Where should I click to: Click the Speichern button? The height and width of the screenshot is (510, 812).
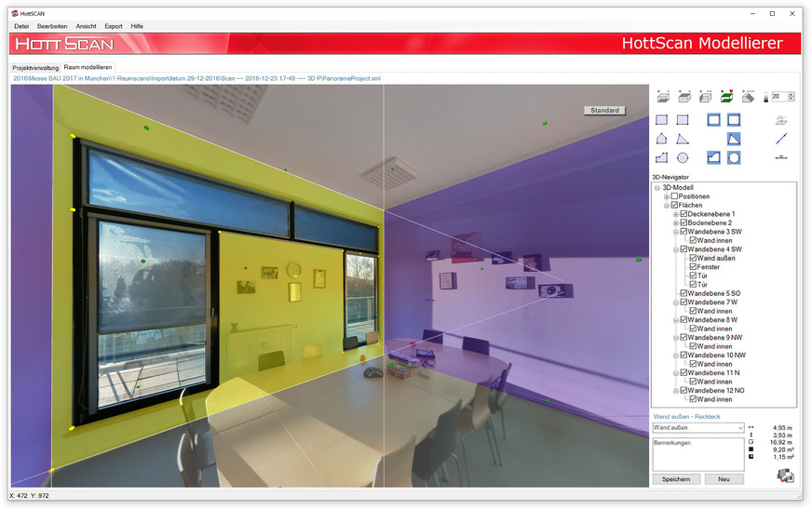(675, 478)
